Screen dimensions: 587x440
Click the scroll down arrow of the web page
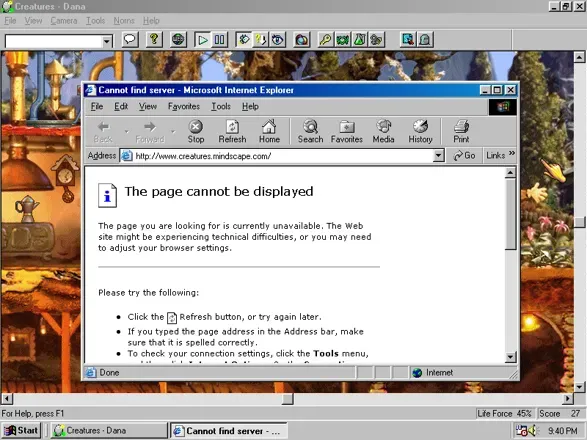click(510, 357)
